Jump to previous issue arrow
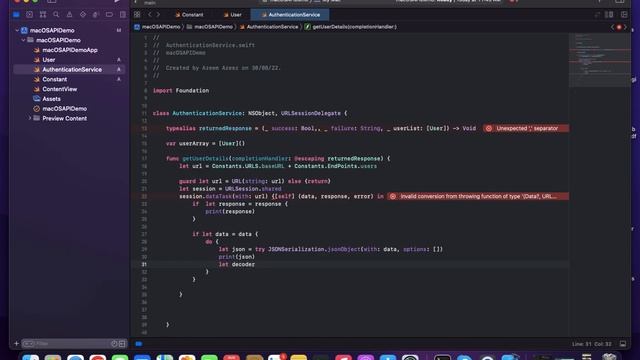Viewport: 640px width, 360px height. pos(612,27)
